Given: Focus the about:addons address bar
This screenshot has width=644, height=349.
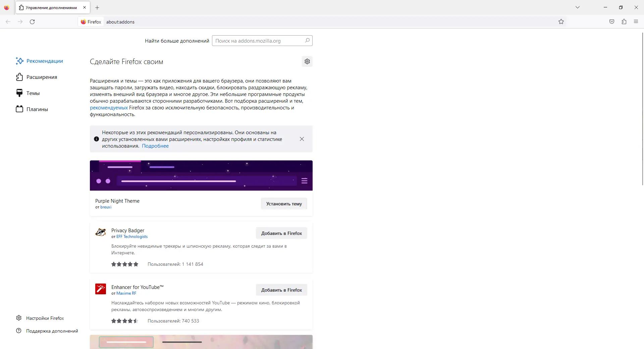Looking at the screenshot, I should [x=322, y=22].
